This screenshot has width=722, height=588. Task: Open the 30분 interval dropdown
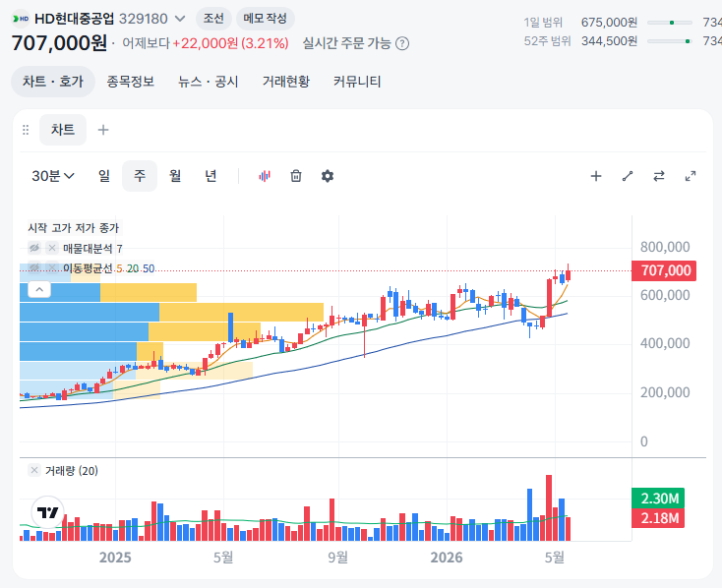tap(52, 176)
